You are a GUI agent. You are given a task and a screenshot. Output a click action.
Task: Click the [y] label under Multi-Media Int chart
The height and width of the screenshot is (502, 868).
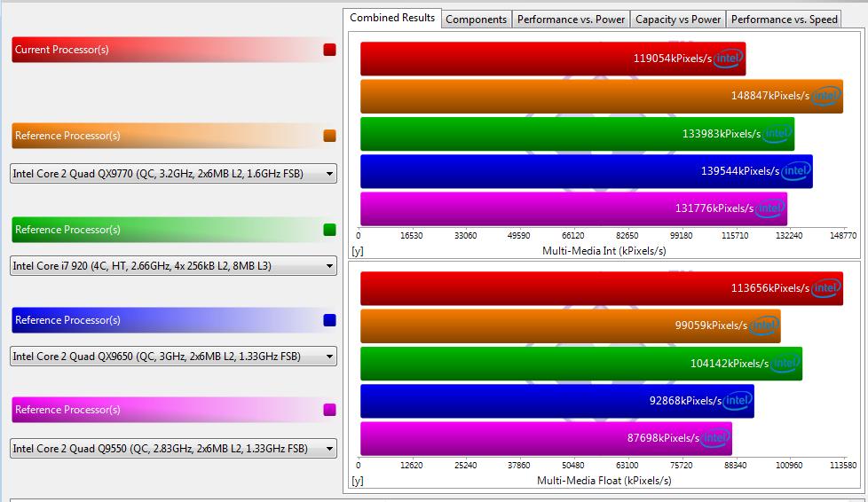tap(358, 251)
